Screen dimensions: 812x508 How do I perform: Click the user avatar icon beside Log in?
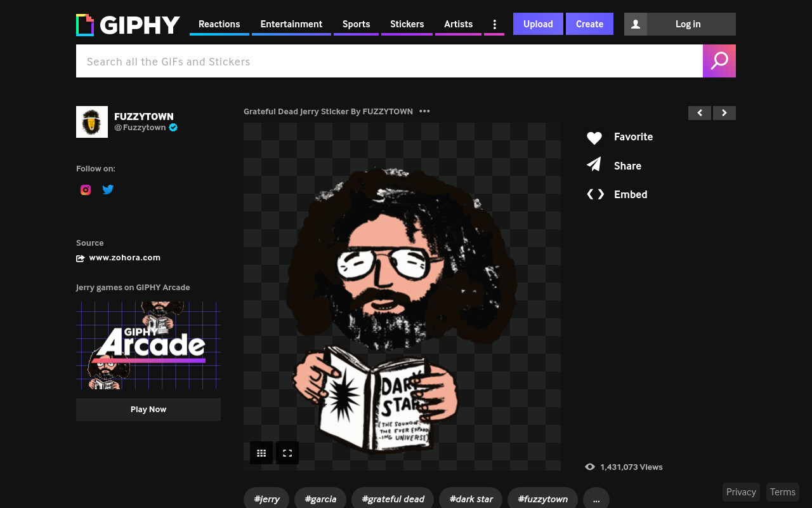636,24
